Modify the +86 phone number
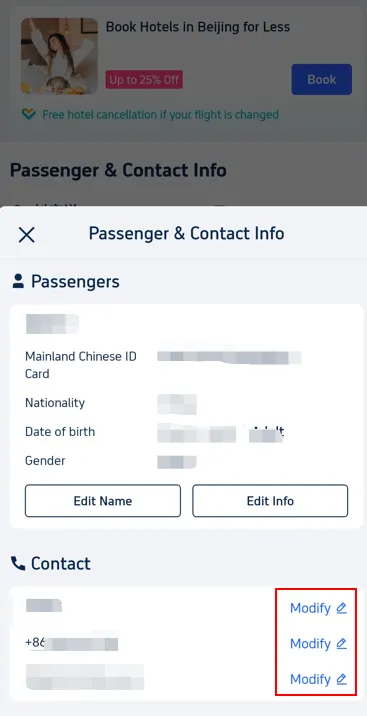Screen dimensions: 367x716 click(x=318, y=643)
